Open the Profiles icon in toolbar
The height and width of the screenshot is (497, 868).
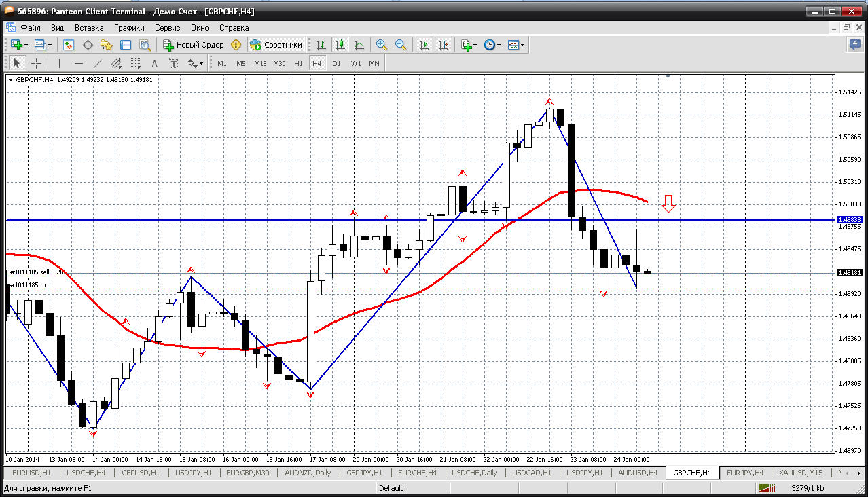pyautogui.click(x=39, y=45)
